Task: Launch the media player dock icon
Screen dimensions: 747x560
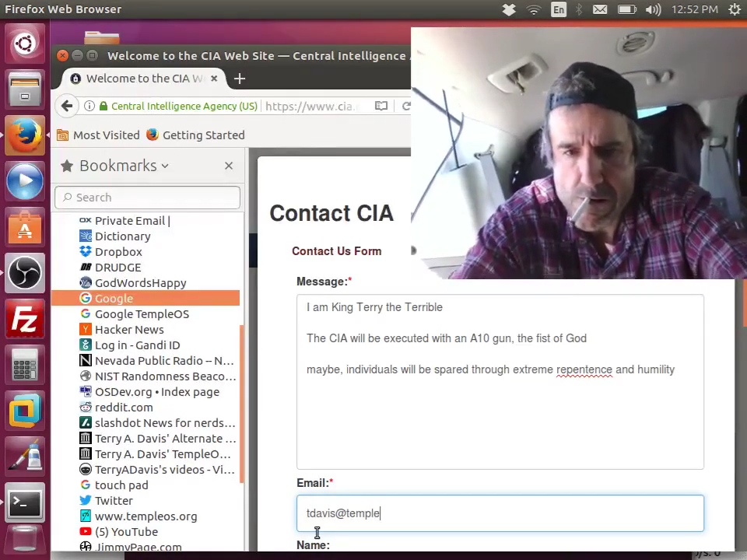Action: point(25,181)
